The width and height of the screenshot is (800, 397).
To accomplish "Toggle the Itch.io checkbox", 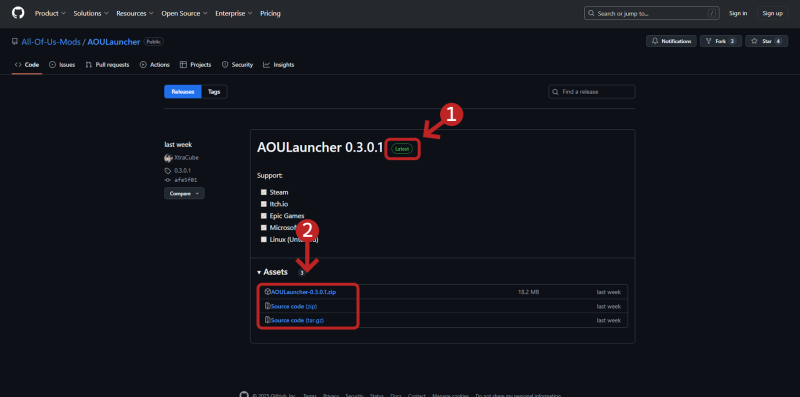I will pyautogui.click(x=264, y=204).
